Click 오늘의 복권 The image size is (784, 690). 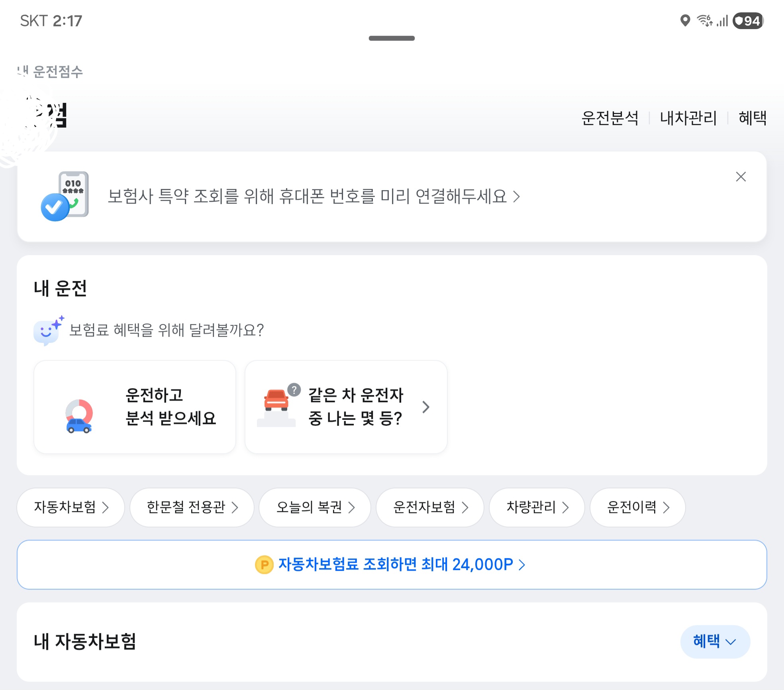tap(314, 507)
